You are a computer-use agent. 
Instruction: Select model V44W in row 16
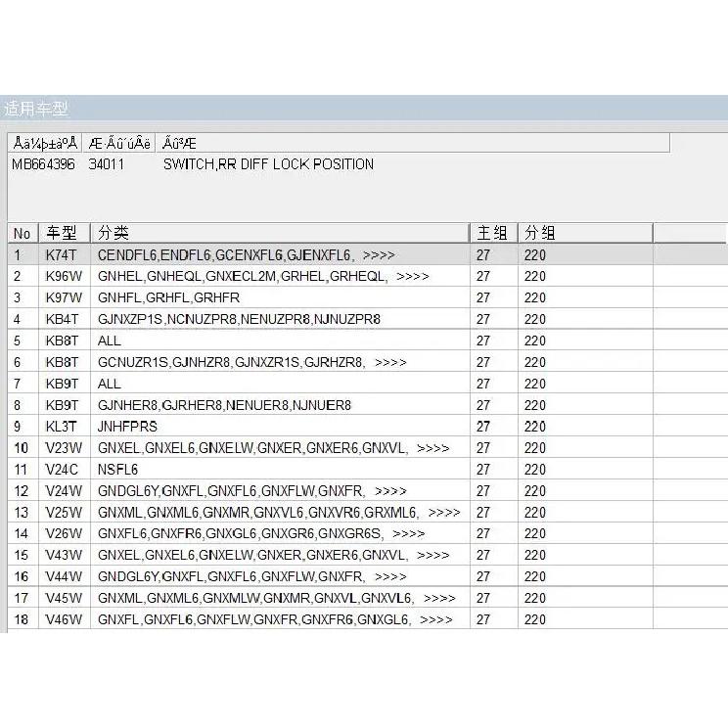point(64,576)
